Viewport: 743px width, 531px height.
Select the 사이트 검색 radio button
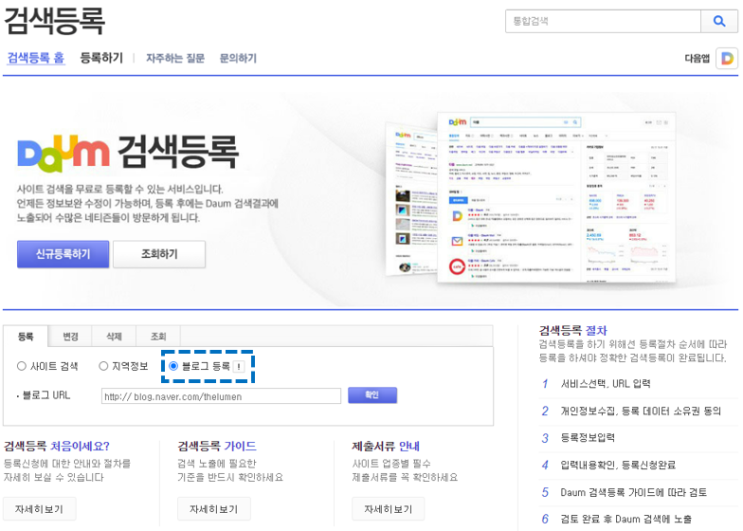click(21, 366)
